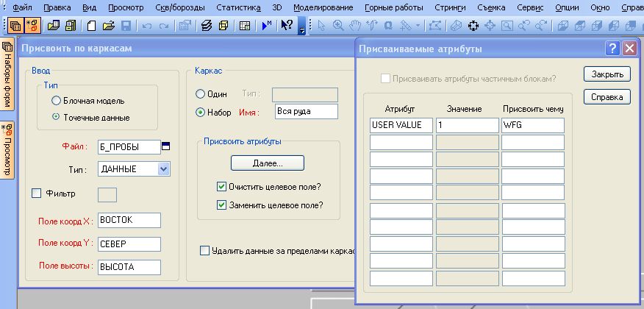Screen dimensions: 644x309
Task: Open the stacked layers icon
Action: click(206, 26)
